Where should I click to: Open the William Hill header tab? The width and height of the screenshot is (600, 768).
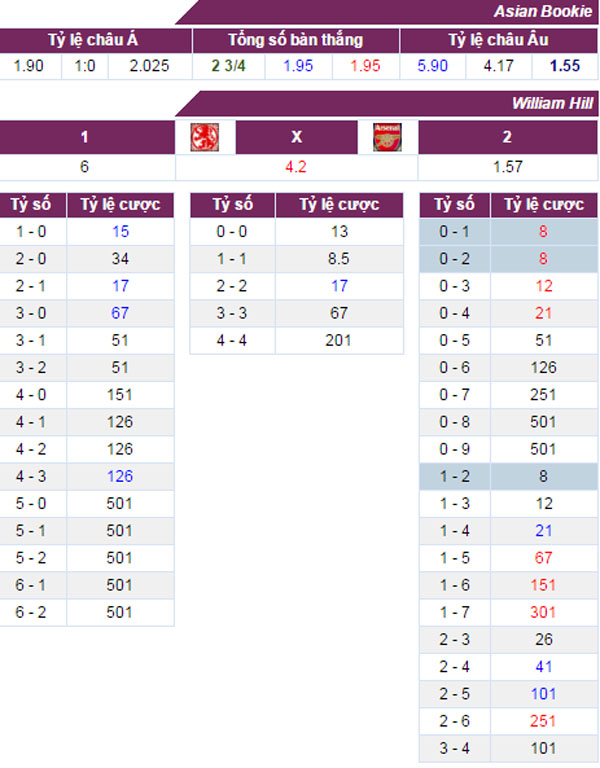click(552, 103)
